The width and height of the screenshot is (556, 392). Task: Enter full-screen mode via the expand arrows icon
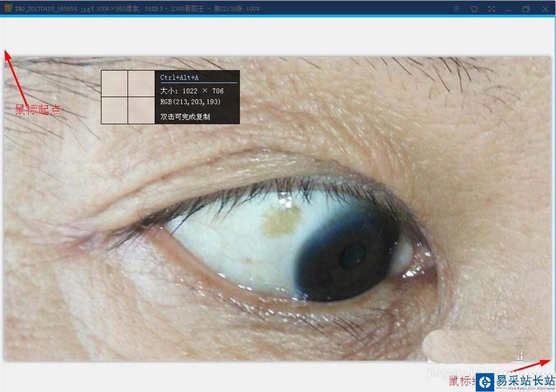[x=491, y=9]
